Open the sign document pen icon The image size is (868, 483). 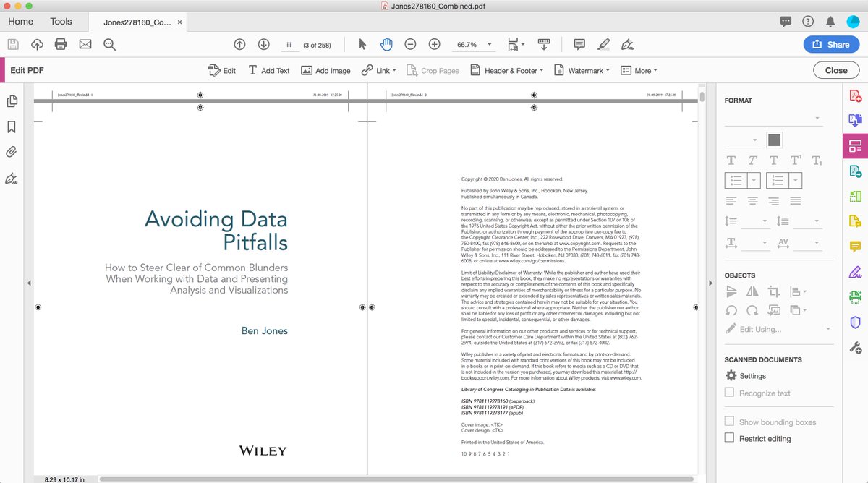[x=628, y=44]
